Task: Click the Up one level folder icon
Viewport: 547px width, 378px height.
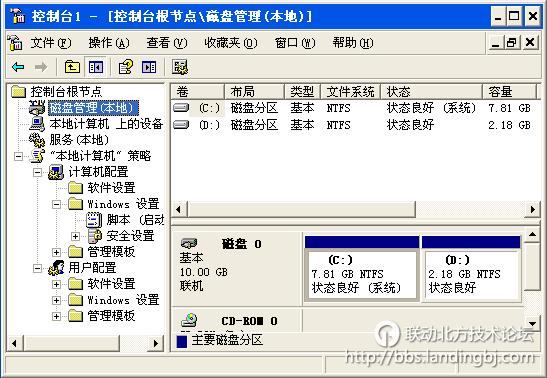Action: coord(72,67)
